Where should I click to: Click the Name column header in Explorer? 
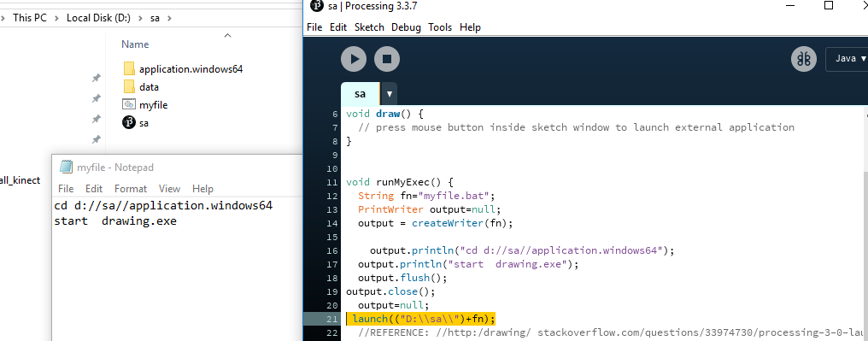point(135,44)
